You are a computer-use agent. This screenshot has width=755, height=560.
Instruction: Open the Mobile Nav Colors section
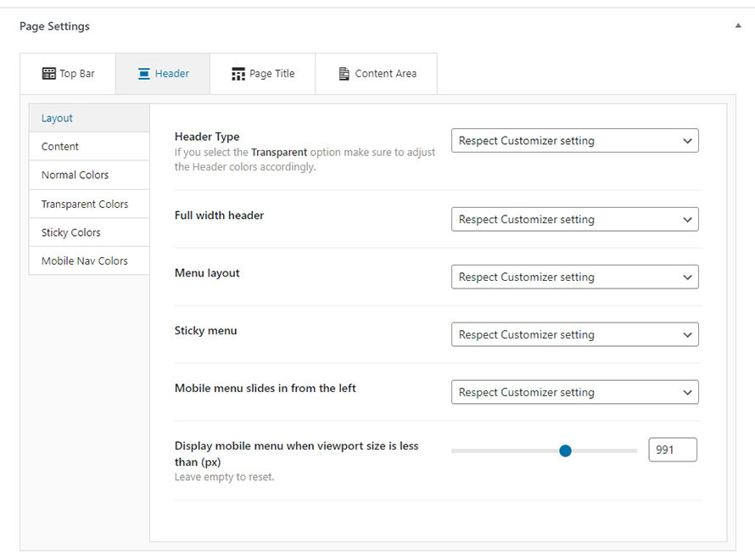pos(89,261)
